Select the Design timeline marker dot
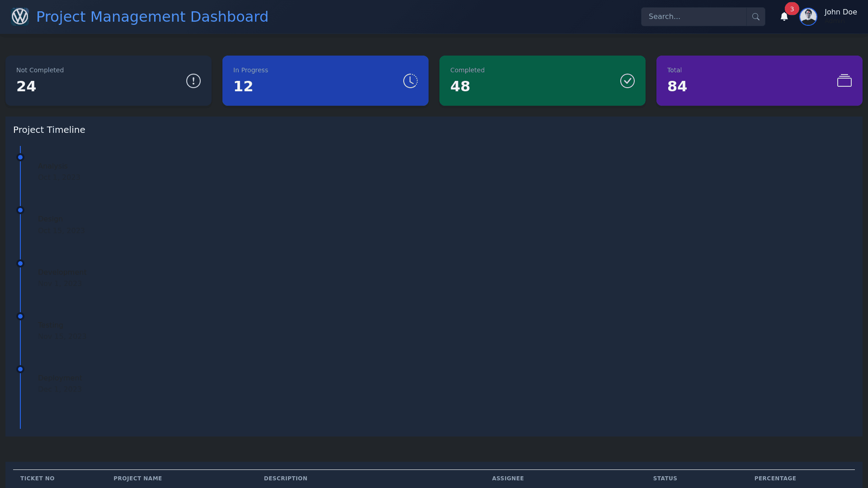 click(x=20, y=211)
